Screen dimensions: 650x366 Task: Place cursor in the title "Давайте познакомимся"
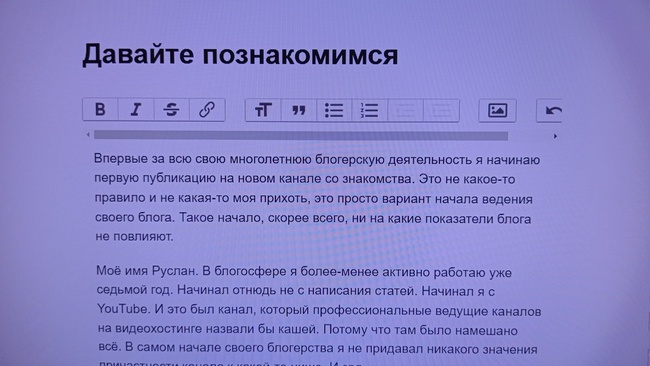(x=240, y=55)
